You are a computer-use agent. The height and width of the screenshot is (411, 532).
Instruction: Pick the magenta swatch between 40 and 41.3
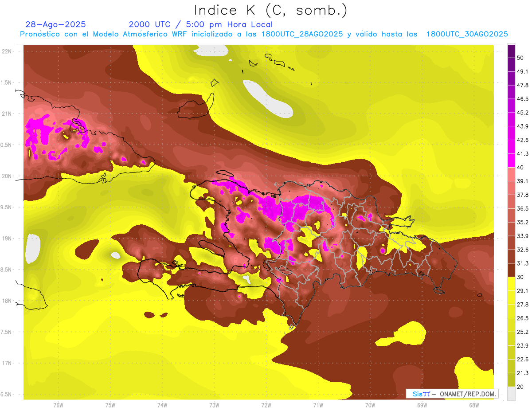point(511,160)
